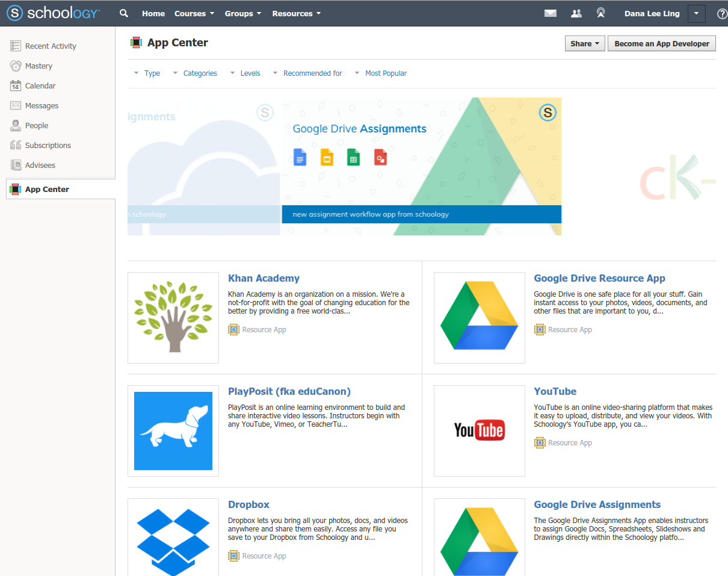Click the Calendar sidebar icon
Viewport: 728px width, 576px height.
(x=16, y=85)
